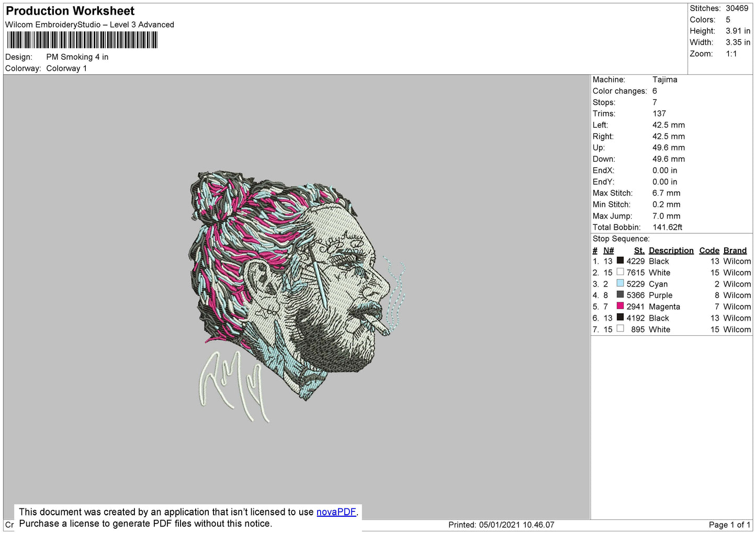Screen dimensions: 756x534
Task: Click the Code column header
Action: coord(709,251)
